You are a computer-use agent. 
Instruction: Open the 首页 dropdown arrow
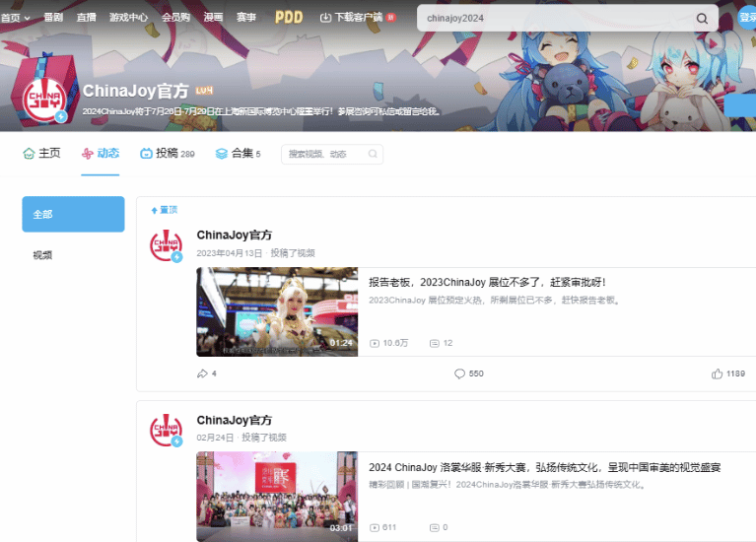point(28,18)
